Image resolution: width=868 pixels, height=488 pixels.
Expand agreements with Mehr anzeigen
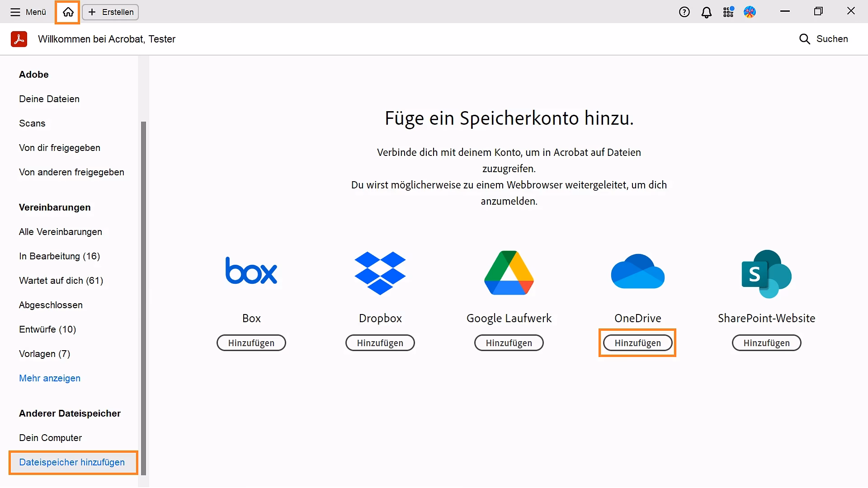[50, 378]
